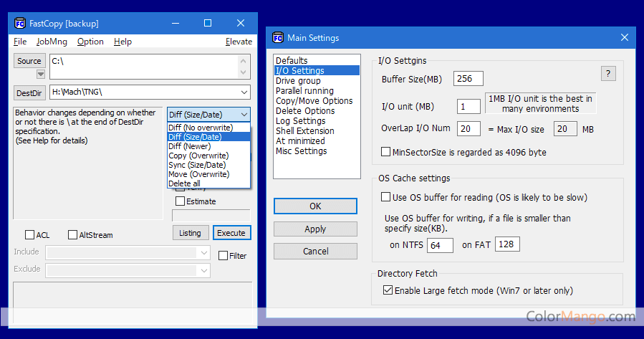Click the on FAT size field
This screenshot has height=339, width=644.
pos(508,244)
